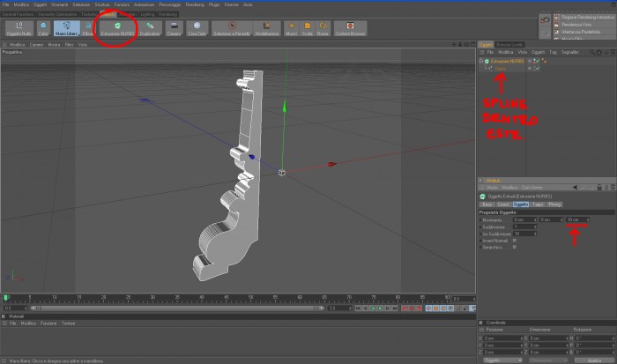Open the Browser Livello tab
617x364 pixels.
pos(509,44)
